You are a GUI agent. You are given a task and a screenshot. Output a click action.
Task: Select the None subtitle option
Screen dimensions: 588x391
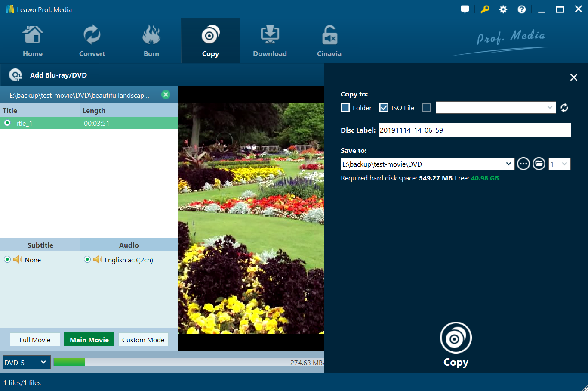(7, 260)
